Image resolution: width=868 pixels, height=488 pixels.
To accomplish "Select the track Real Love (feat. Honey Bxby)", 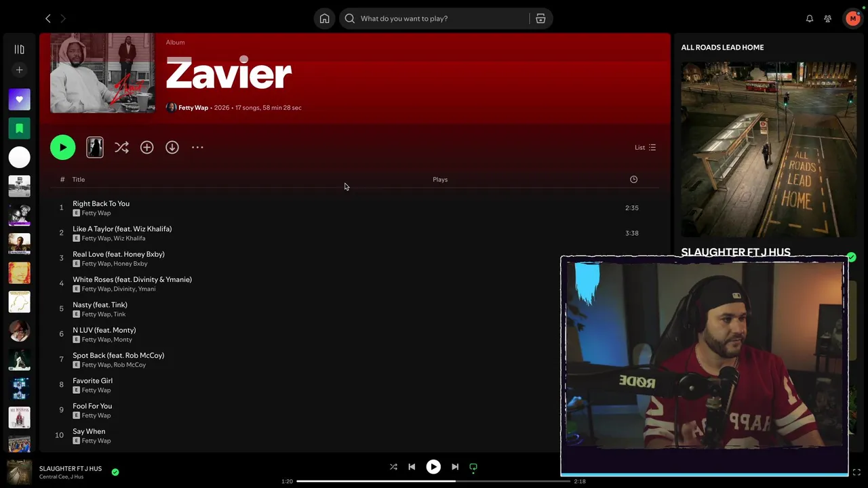I will click(119, 254).
